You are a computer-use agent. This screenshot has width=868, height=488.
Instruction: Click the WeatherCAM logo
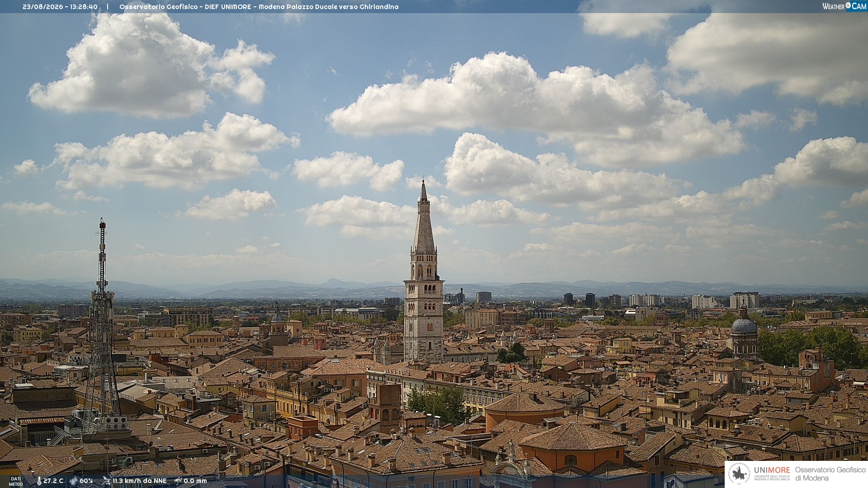pos(844,6)
